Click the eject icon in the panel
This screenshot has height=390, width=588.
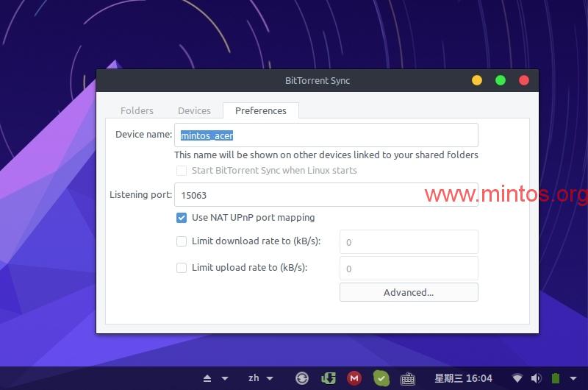pyautogui.click(x=207, y=378)
